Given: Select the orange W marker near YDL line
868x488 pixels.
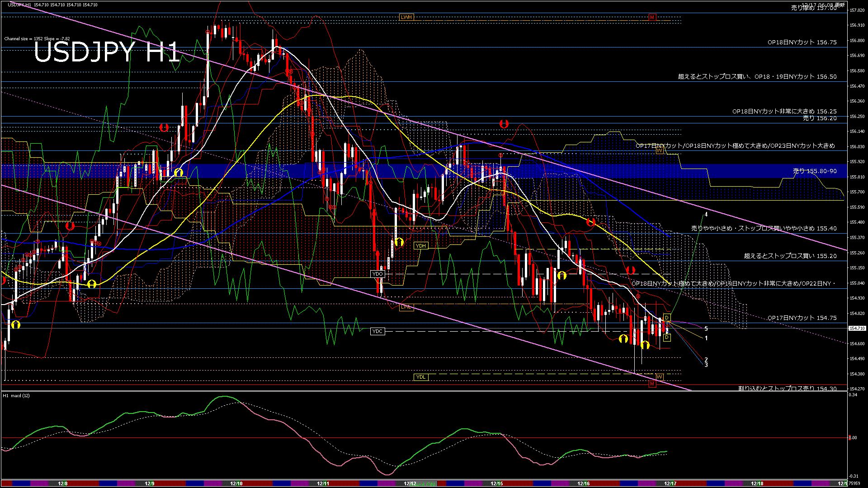Looking at the screenshot, I should [659, 377].
